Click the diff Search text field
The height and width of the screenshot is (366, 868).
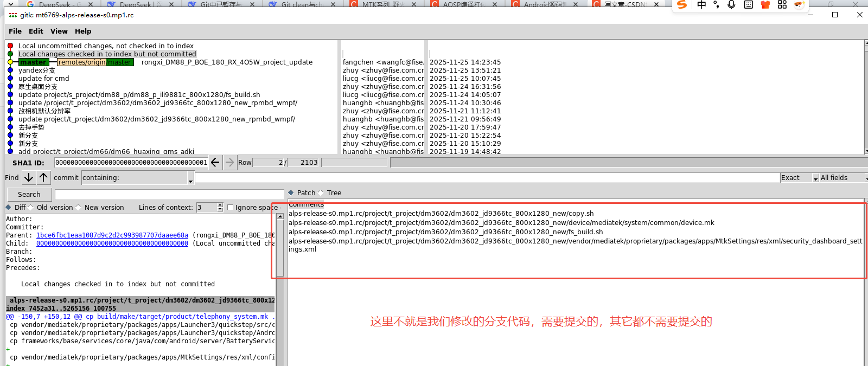pyautogui.click(x=169, y=194)
